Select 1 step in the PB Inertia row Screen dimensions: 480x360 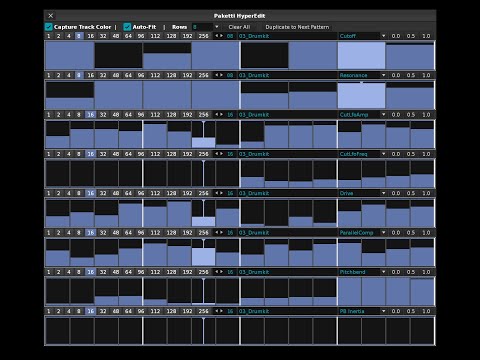pyautogui.click(x=49, y=311)
